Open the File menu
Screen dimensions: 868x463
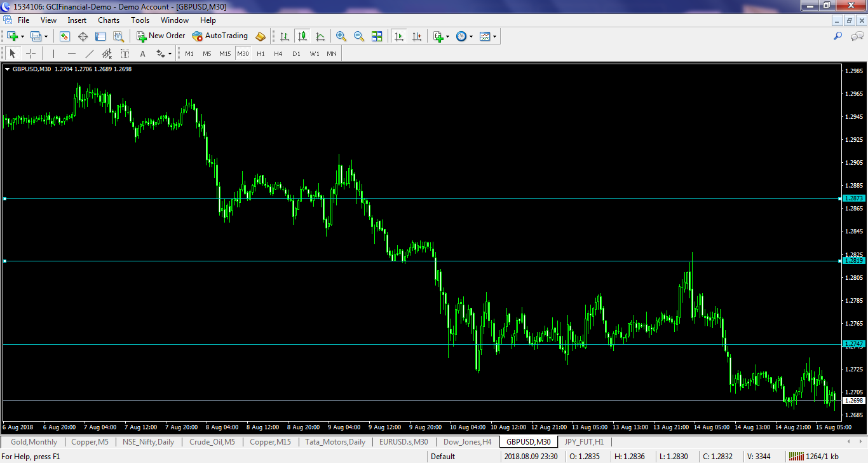point(24,20)
